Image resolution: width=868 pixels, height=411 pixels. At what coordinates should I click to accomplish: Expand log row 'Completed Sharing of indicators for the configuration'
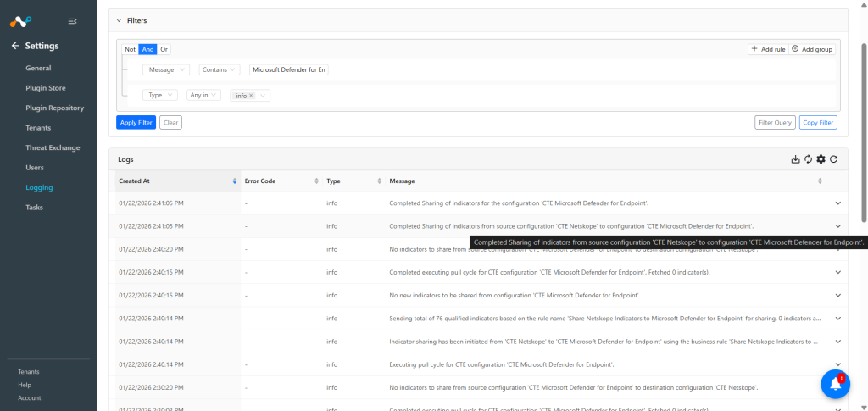click(838, 203)
